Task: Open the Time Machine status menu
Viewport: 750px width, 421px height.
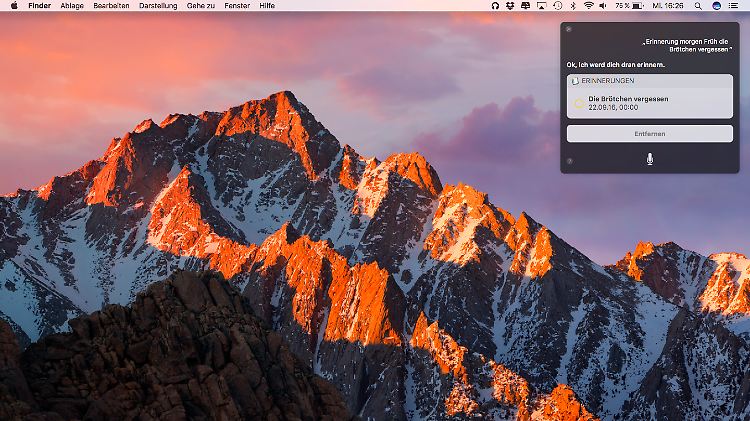Action: point(557,6)
